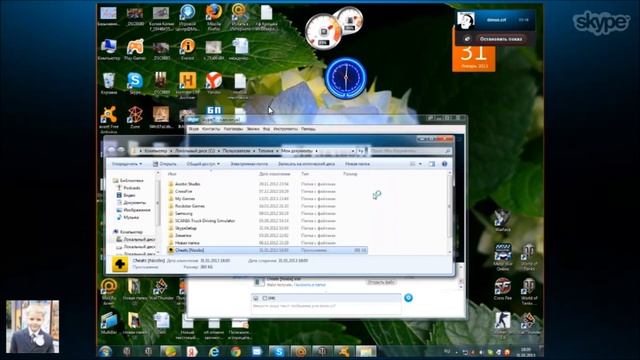Select the Компьютер desktop icon
Screen dimensions: 640x360
pos(109,47)
